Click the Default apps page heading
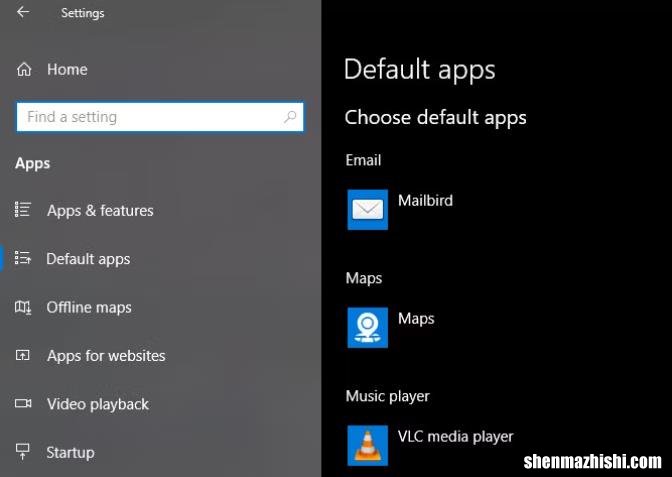672x477 pixels. coord(420,70)
